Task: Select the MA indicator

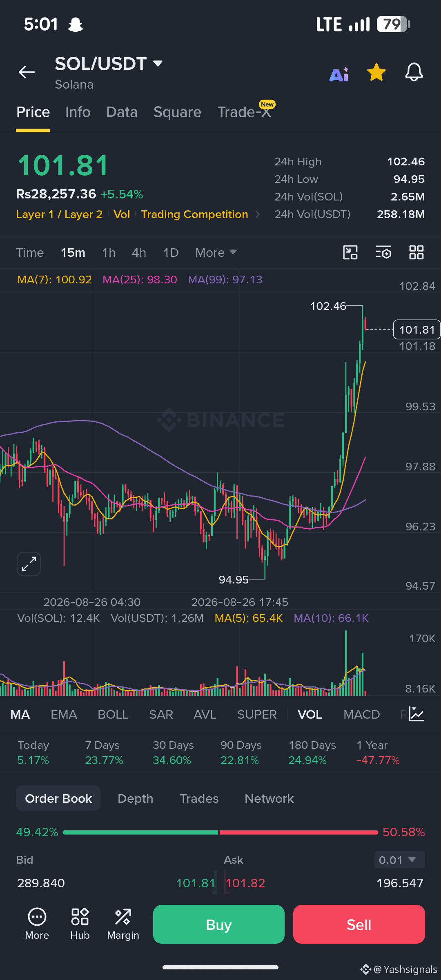Action: 20,715
